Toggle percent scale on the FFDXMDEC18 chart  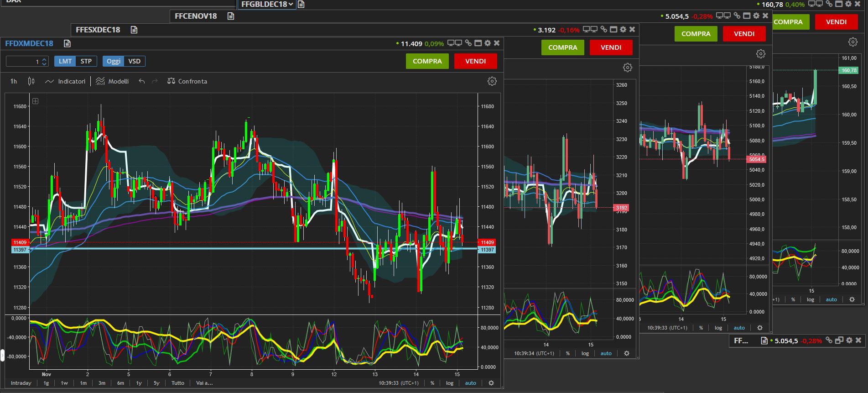[432, 383]
